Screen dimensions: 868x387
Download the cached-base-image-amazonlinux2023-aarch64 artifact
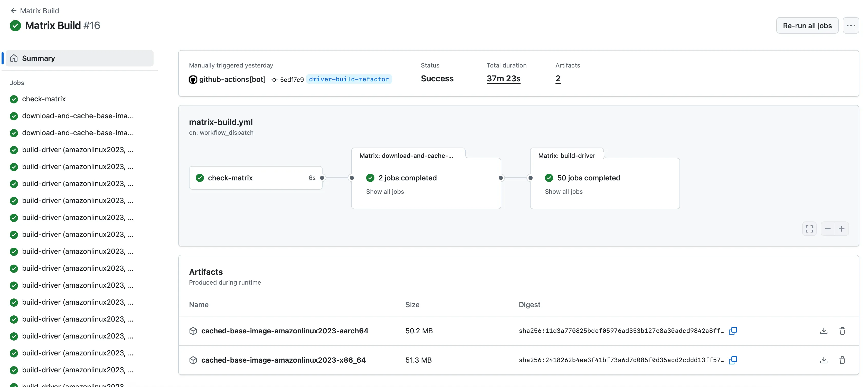click(x=823, y=331)
